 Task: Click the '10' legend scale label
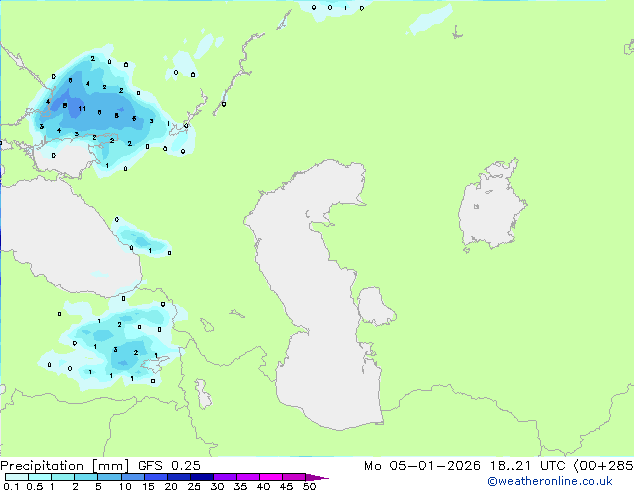[125, 486]
